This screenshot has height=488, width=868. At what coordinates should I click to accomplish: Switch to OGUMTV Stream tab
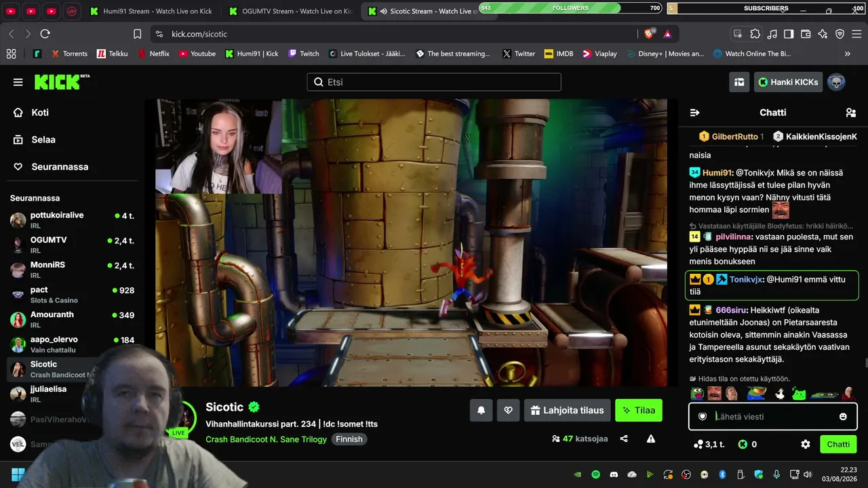(x=290, y=12)
